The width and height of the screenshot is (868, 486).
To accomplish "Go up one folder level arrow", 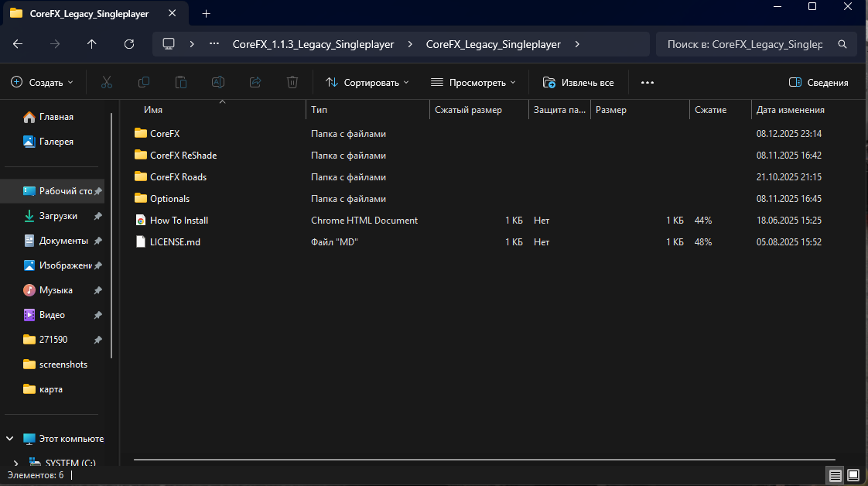I will tap(92, 44).
